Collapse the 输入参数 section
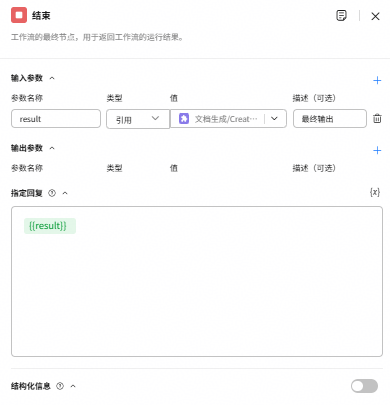The image size is (390, 405). point(52,78)
